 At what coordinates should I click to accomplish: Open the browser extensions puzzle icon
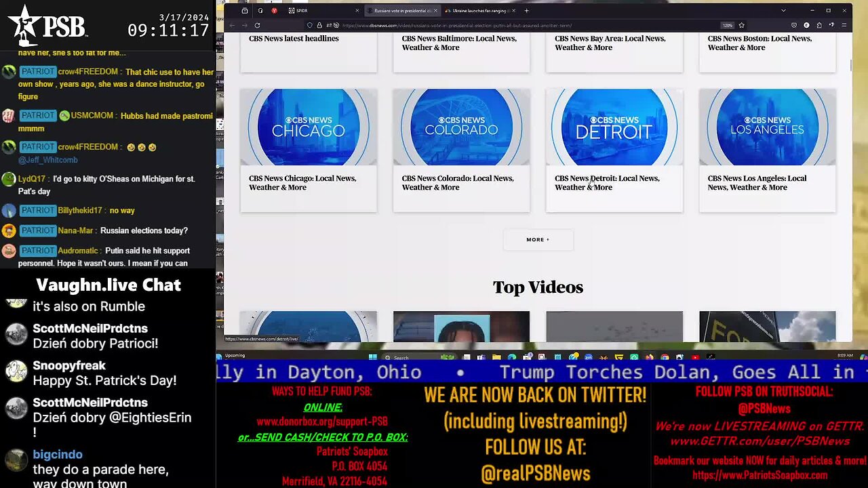[819, 25]
